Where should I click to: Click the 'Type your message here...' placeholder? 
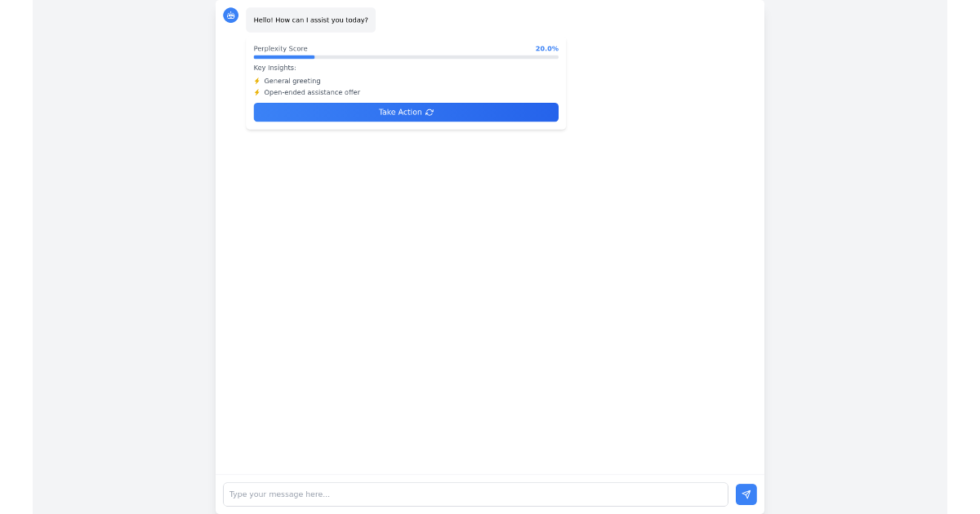click(278, 494)
